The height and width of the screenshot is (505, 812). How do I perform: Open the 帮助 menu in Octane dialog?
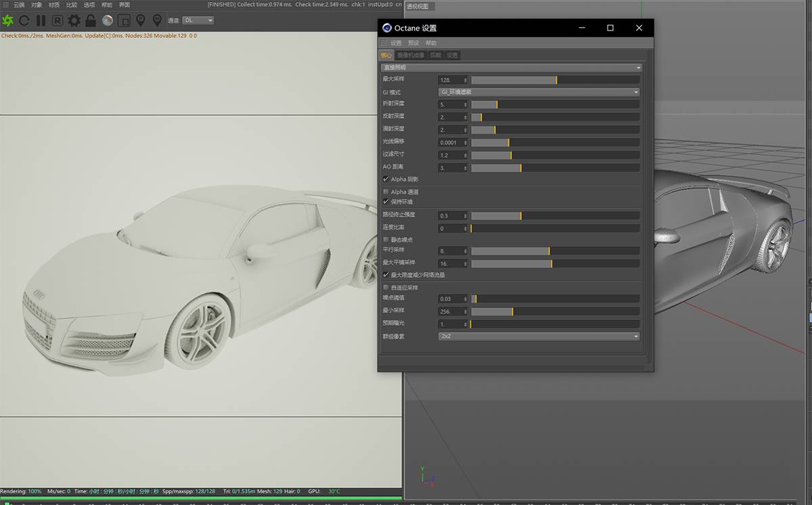coord(431,43)
